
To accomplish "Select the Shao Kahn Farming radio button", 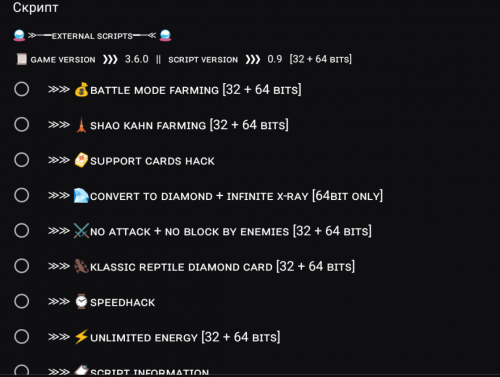I will 22,125.
